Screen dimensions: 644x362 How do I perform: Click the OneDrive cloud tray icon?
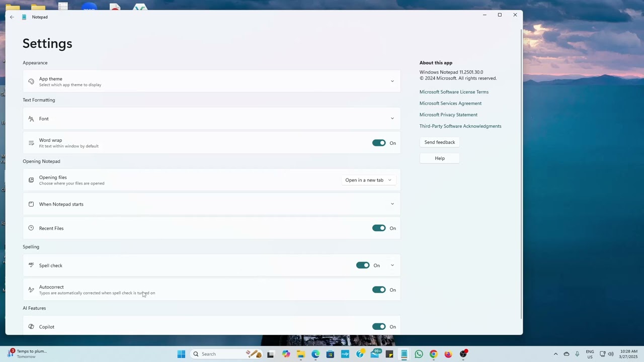567,354
